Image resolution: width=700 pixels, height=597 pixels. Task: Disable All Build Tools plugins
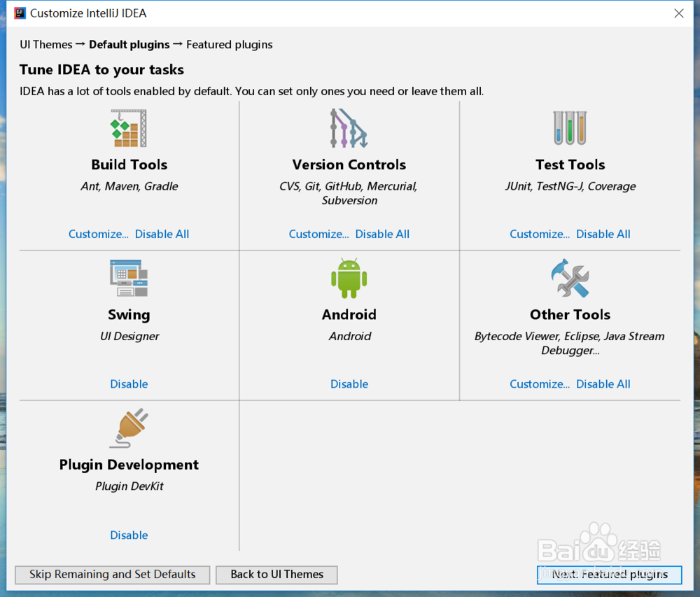(x=162, y=234)
